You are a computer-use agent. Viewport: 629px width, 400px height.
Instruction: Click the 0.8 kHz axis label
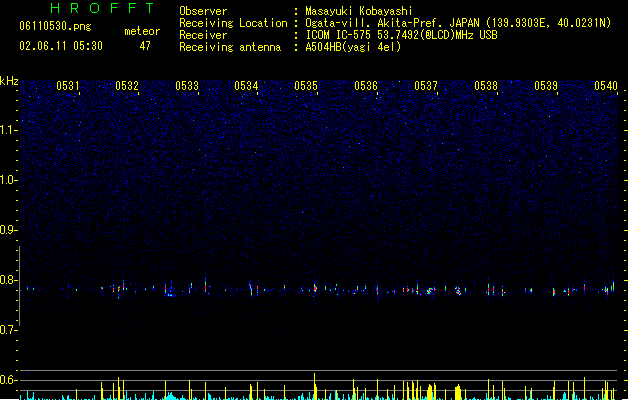tap(8, 280)
